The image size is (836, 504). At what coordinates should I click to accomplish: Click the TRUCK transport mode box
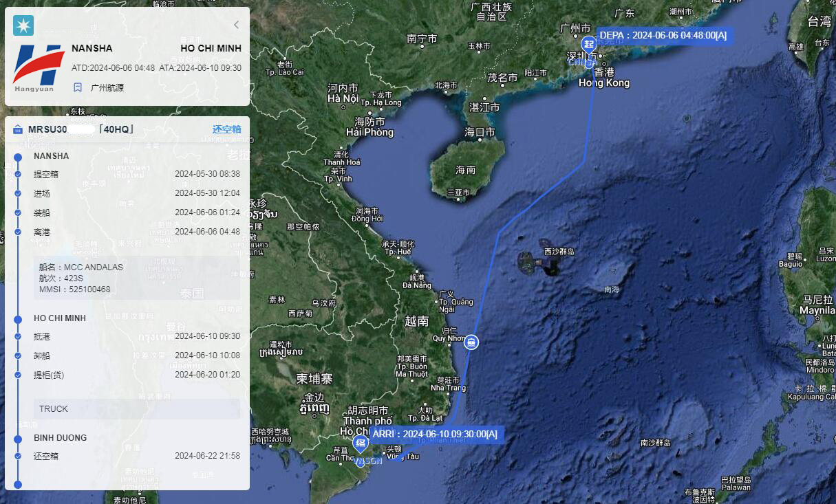[x=136, y=408]
